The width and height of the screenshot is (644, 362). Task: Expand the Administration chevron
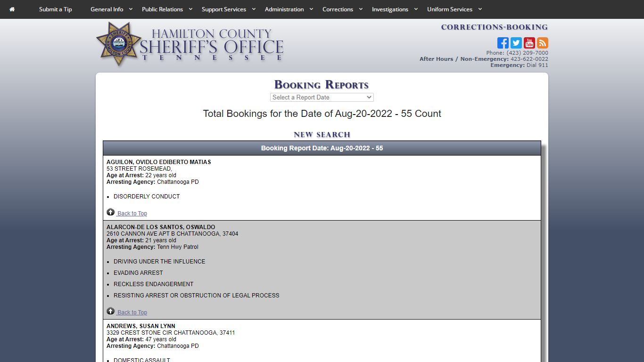[x=311, y=9]
